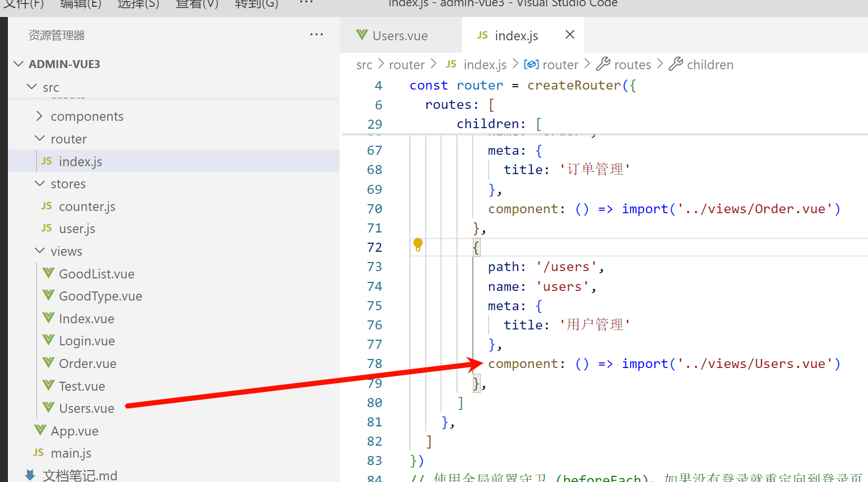Click the wrench icon before children breadcrumb
868x482 pixels.
click(676, 64)
